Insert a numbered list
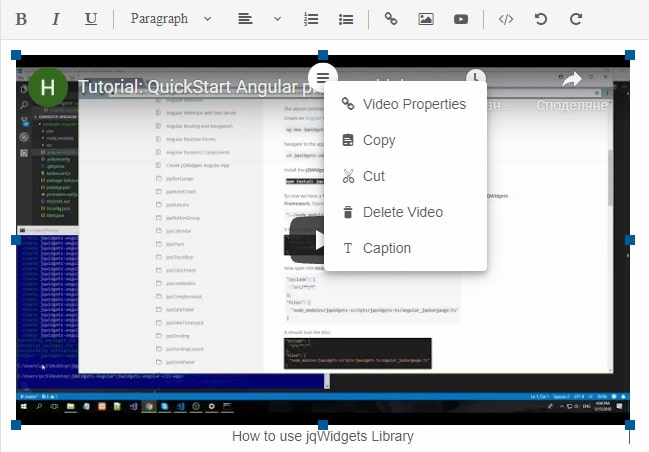The height and width of the screenshot is (452, 649). (x=311, y=19)
